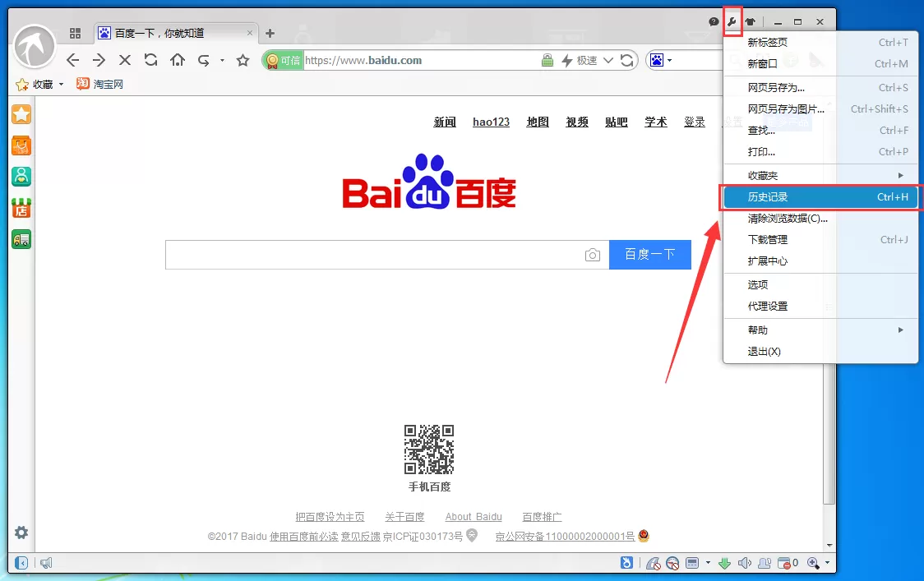The height and width of the screenshot is (581, 924).
Task: Click the popup blocker counter icon
Action: coord(788,563)
